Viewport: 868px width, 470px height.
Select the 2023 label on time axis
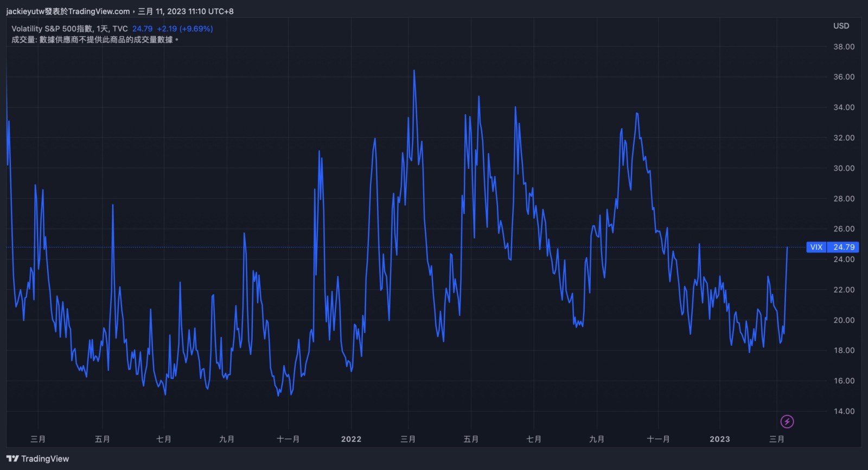pyautogui.click(x=719, y=439)
